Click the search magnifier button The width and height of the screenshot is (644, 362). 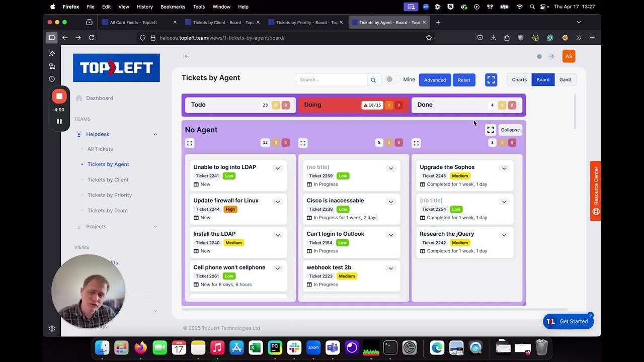coord(373,80)
